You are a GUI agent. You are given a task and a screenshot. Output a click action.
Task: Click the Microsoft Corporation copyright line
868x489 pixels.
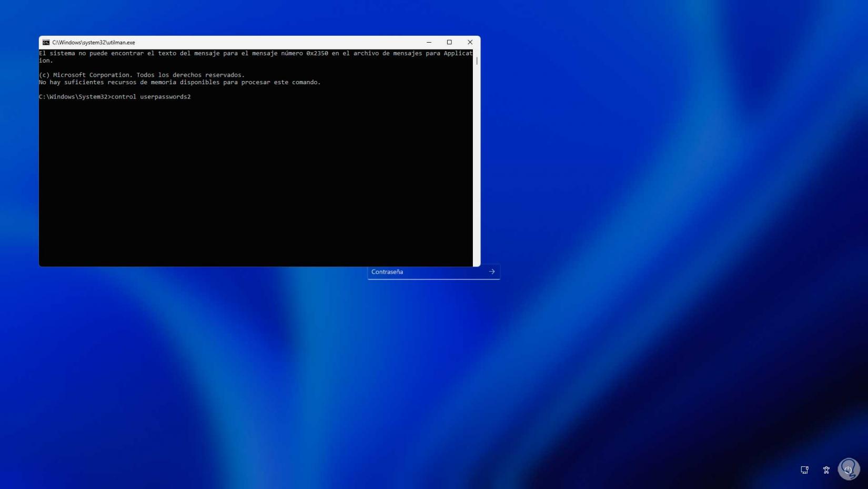pos(142,75)
